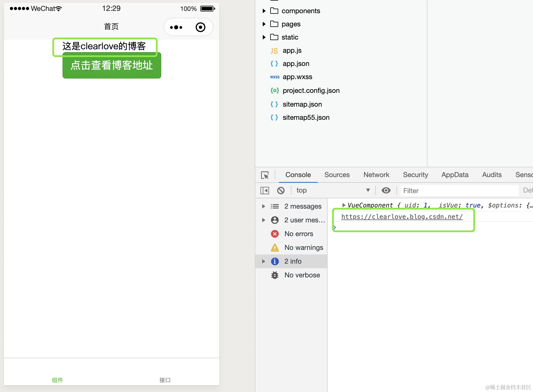Click the braces icon beside sitemap55.json
Viewport: 533px width, 392px height.
click(274, 117)
